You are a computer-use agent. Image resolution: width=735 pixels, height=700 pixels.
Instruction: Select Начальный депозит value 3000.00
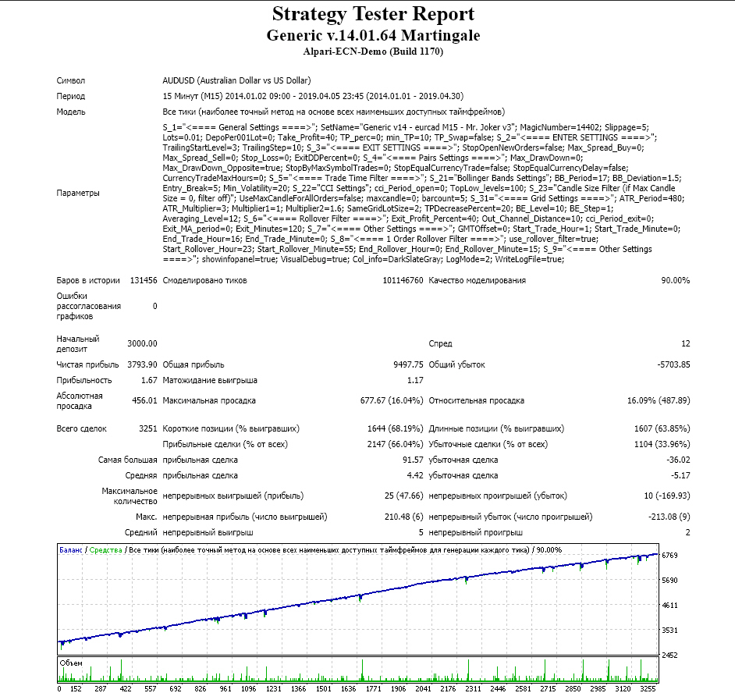142,343
